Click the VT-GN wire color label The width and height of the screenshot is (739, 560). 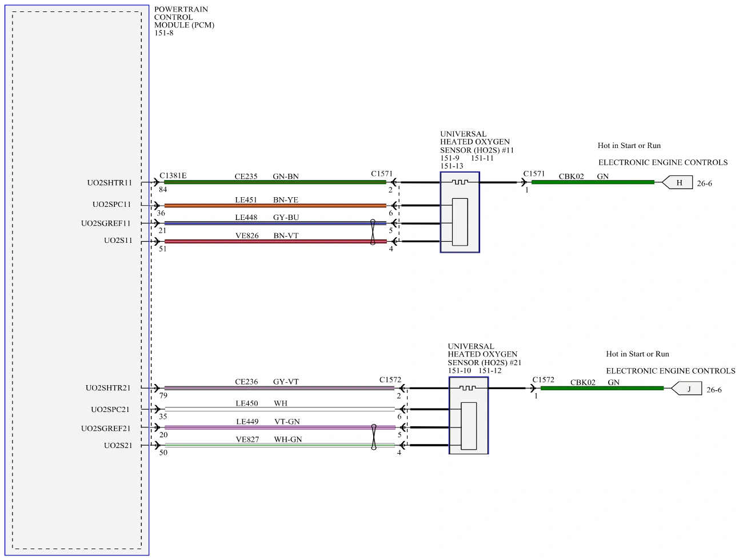click(287, 422)
